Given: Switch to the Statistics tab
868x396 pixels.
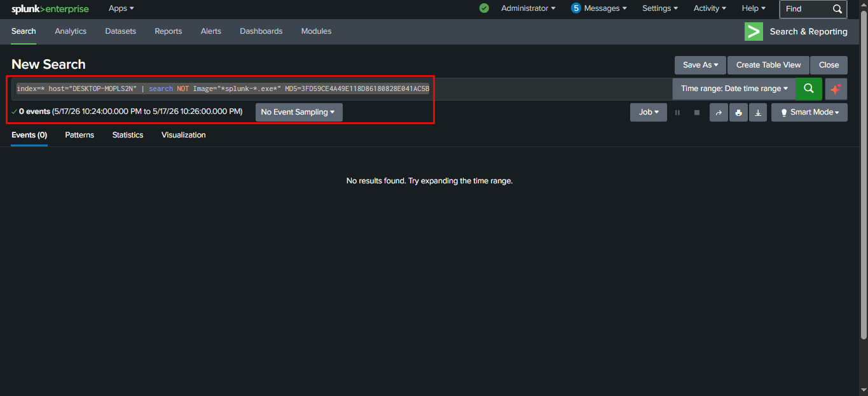Looking at the screenshot, I should click(128, 135).
